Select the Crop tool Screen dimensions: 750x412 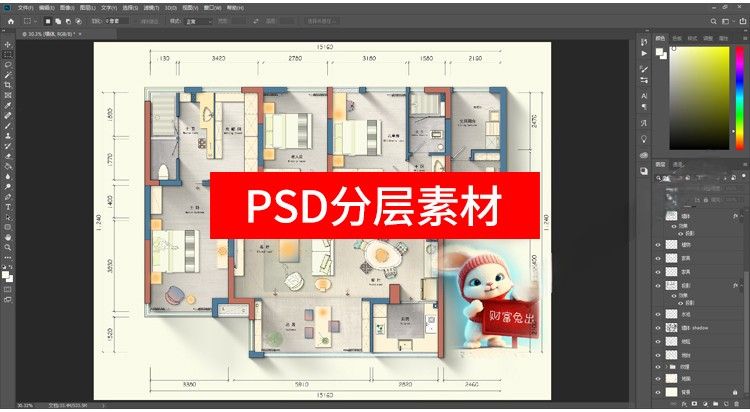8,85
